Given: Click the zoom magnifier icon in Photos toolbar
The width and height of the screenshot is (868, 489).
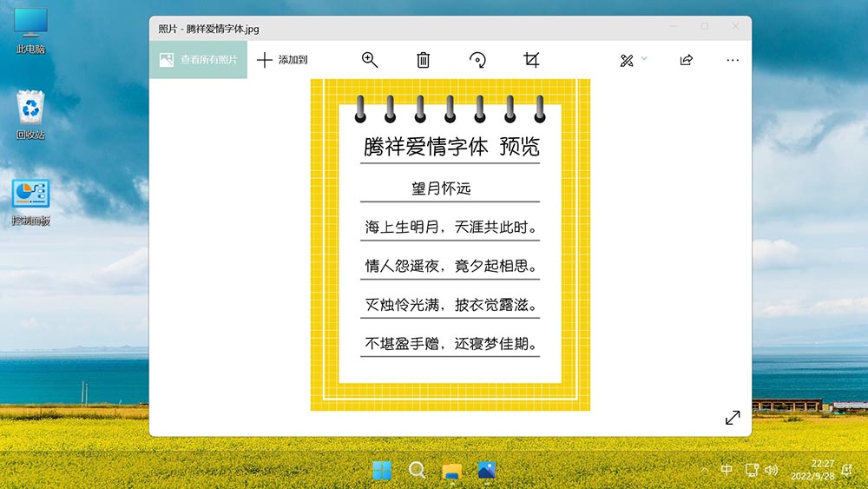Looking at the screenshot, I should [x=370, y=60].
